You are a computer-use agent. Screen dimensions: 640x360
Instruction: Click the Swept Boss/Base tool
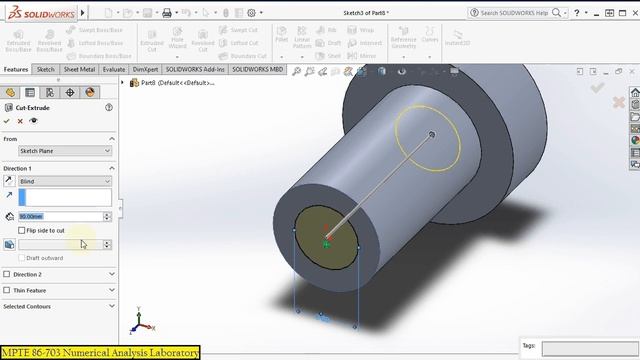pos(94,30)
